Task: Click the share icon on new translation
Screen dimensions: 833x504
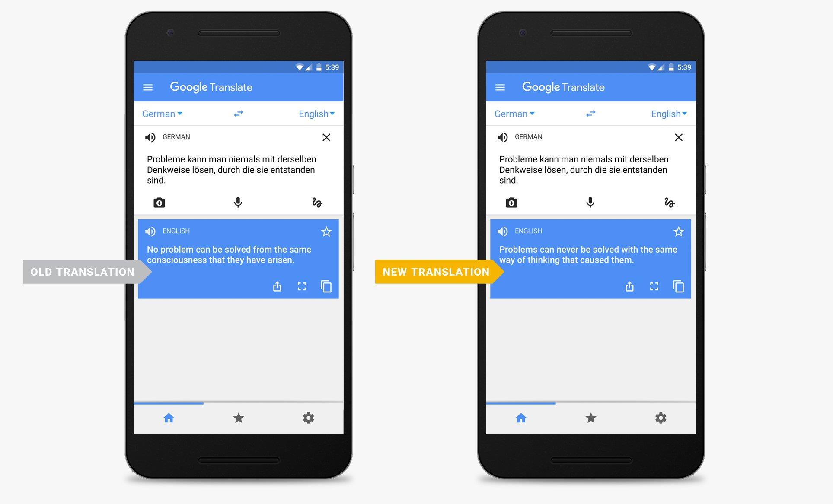Action: 629,285
